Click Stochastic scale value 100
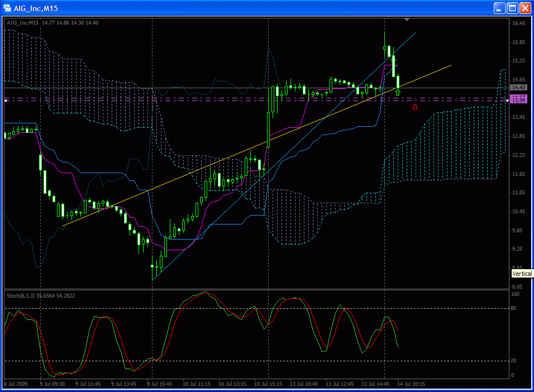The width and height of the screenshot is (534, 392). click(515, 294)
